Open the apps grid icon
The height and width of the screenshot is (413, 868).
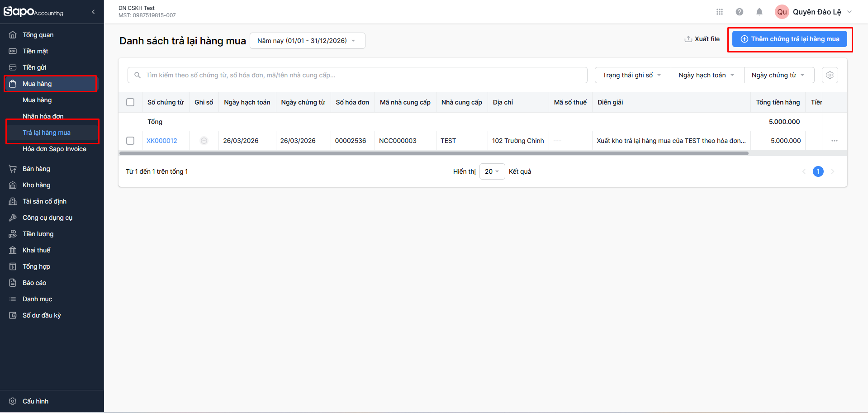pos(720,12)
